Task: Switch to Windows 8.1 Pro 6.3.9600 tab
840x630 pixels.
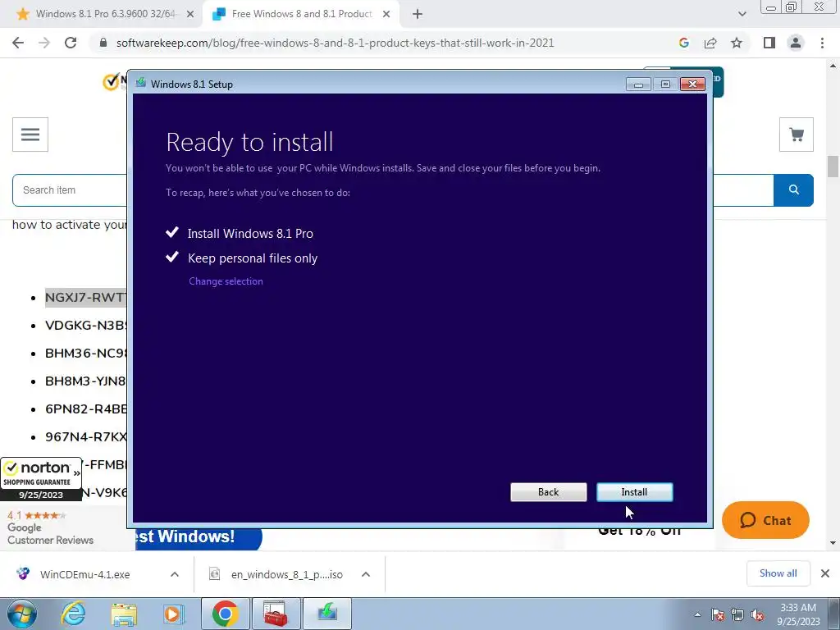Action: click(x=104, y=14)
